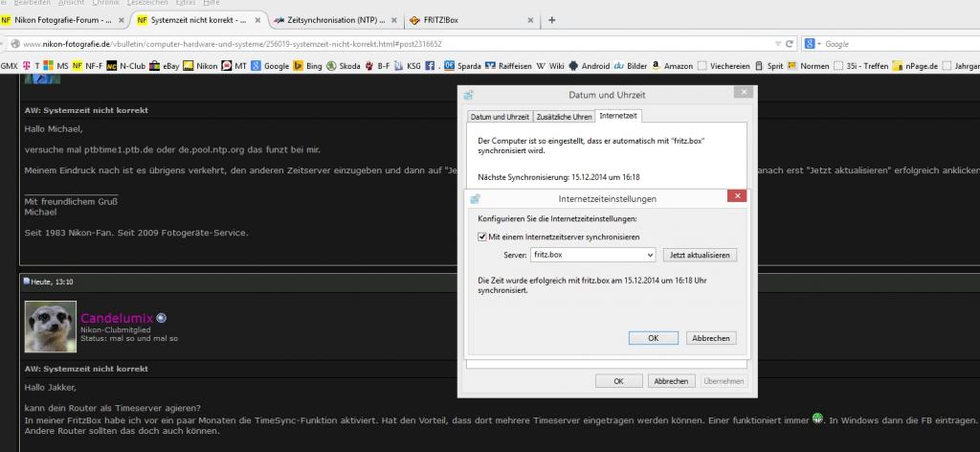The height and width of the screenshot is (452, 980).
Task: Click 'Jetzt aktualisieren' button
Action: [x=700, y=255]
